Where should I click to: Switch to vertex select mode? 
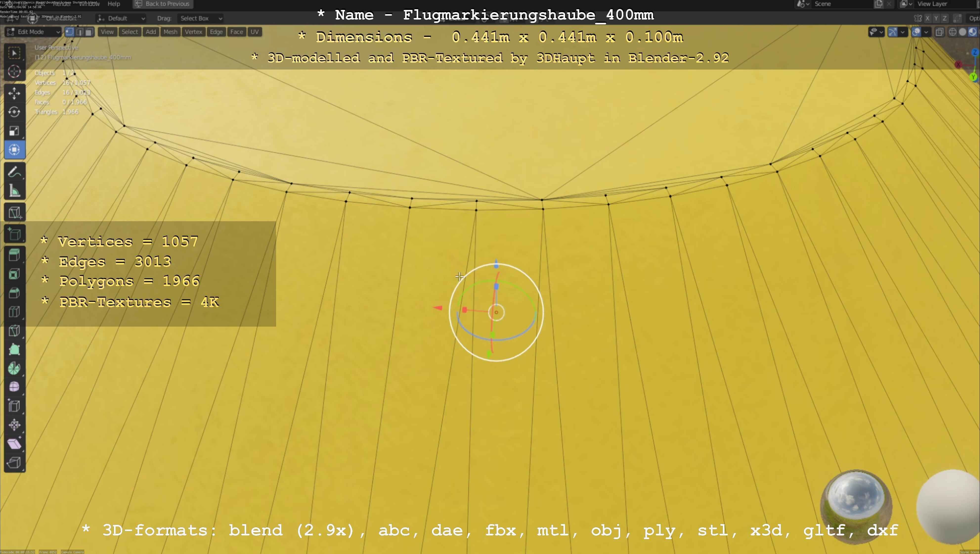click(70, 32)
